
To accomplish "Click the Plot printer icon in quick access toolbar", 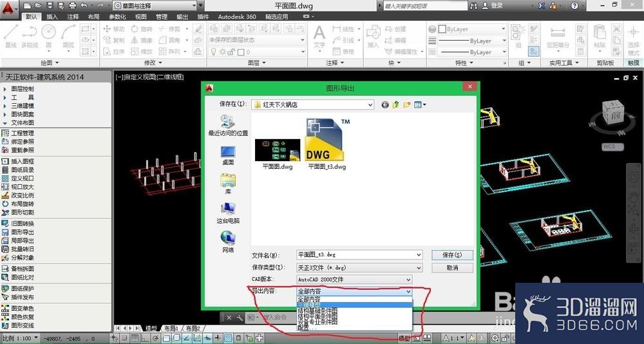I will (x=72, y=6).
